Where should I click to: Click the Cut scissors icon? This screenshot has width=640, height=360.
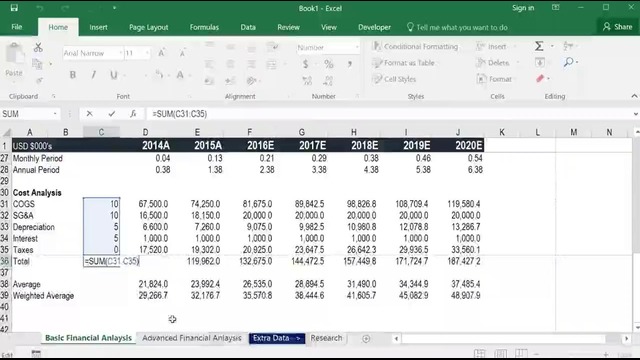click(x=38, y=47)
